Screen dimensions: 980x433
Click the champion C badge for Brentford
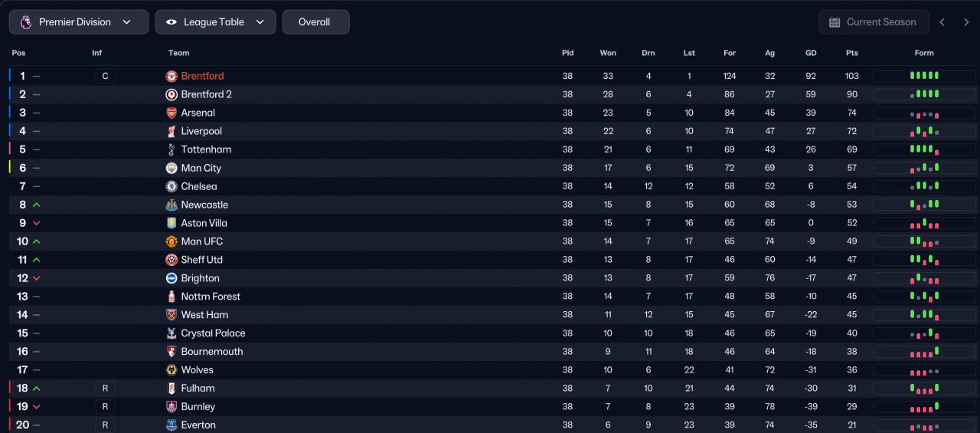click(x=105, y=76)
